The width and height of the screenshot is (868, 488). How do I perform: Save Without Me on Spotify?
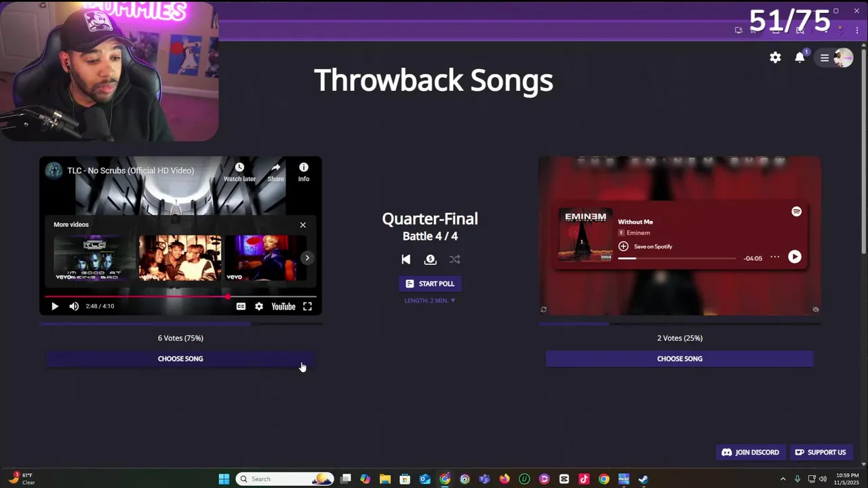(645, 246)
